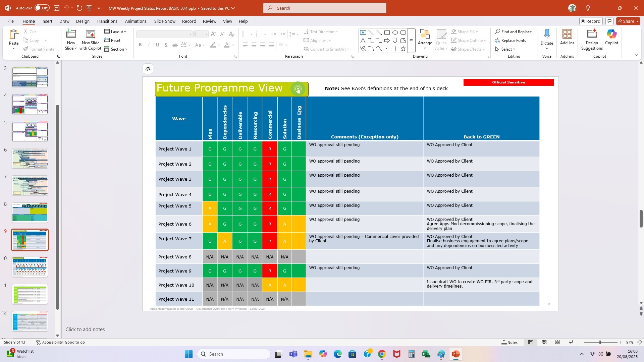Click New Slide with Copilot

tap(90, 39)
